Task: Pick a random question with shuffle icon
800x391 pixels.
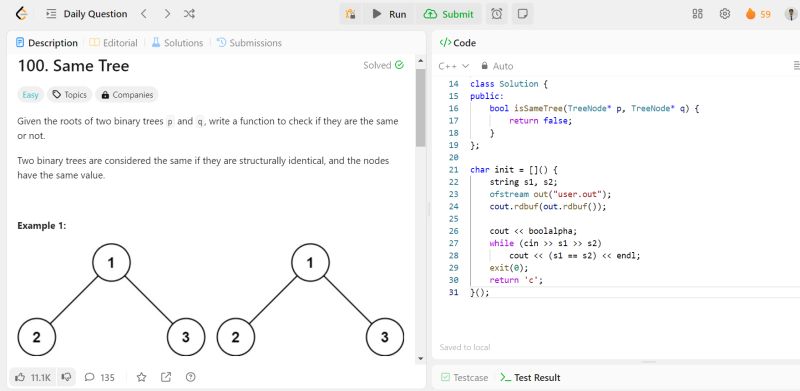Action: (189, 14)
